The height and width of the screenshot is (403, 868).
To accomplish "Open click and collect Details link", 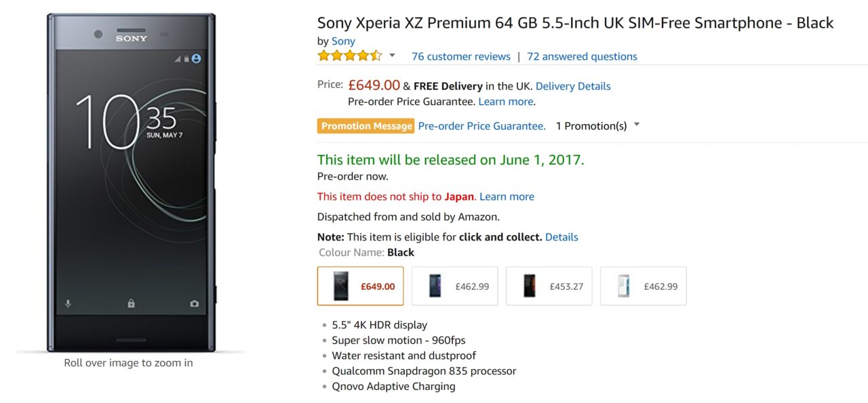I will [561, 237].
